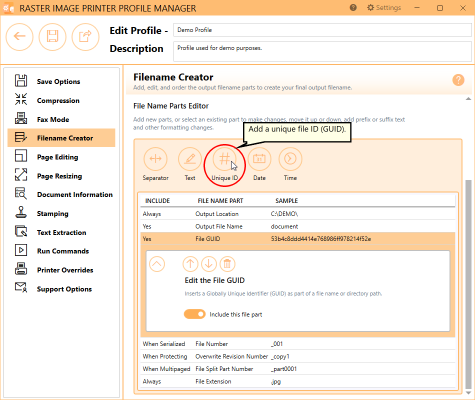This screenshot has width=475, height=400.
Task: Click the vertical scrollbar thumb
Action: (x=468, y=283)
